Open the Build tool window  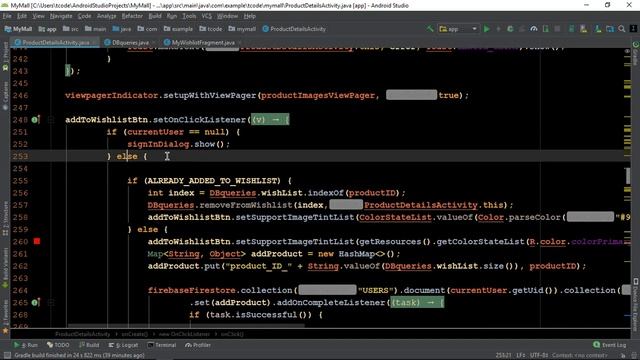89,345
